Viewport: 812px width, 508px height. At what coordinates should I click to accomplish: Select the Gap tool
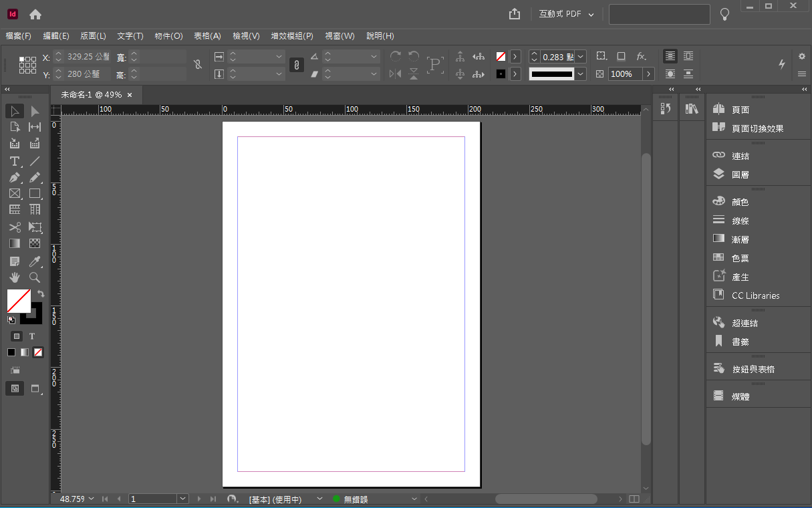point(35,127)
